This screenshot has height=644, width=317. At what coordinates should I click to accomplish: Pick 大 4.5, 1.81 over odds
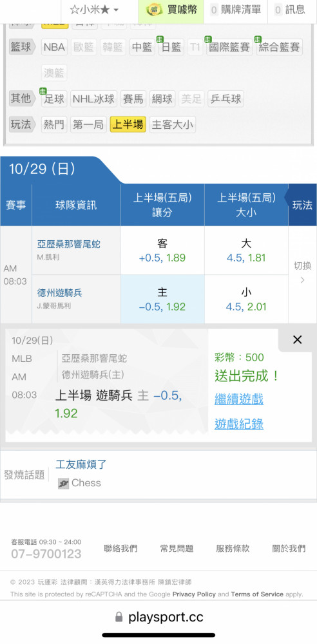click(246, 251)
